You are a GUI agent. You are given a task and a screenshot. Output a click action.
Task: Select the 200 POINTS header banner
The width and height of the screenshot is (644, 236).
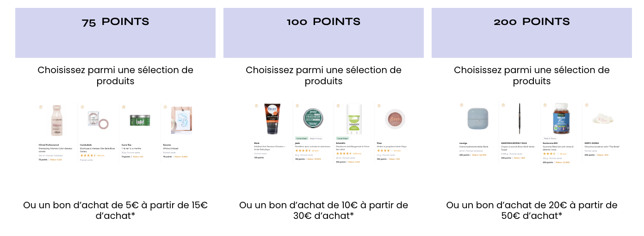[532, 33]
